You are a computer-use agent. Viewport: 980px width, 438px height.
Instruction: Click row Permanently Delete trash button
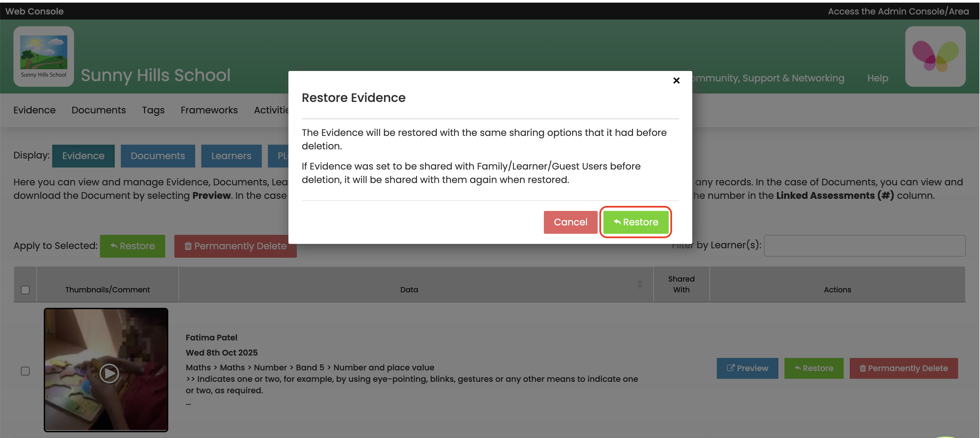pyautogui.click(x=903, y=368)
